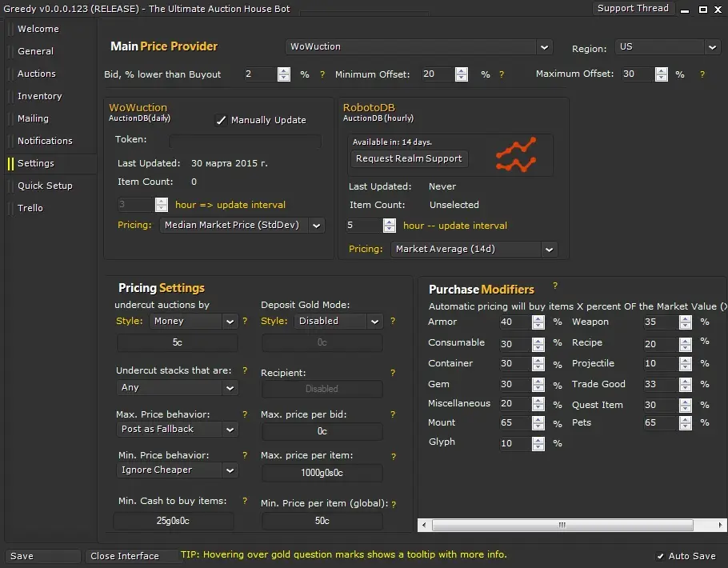
Task: Click question mark next to Minimum Offset
Action: [x=502, y=74]
